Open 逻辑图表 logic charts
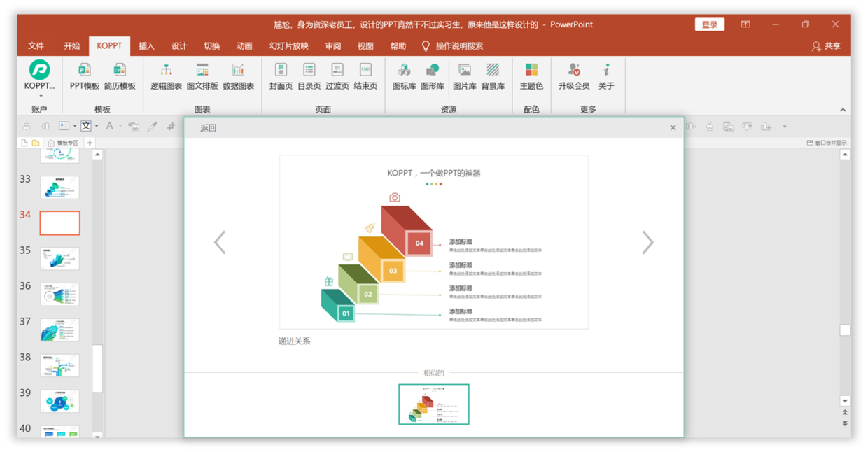Screen dimensions: 868x452 pos(166,75)
